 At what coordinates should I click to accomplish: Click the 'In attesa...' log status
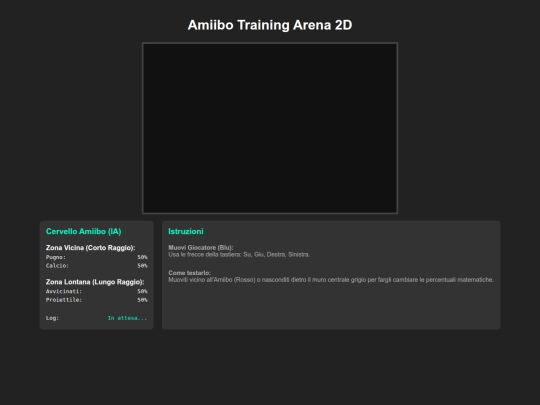coord(127,318)
